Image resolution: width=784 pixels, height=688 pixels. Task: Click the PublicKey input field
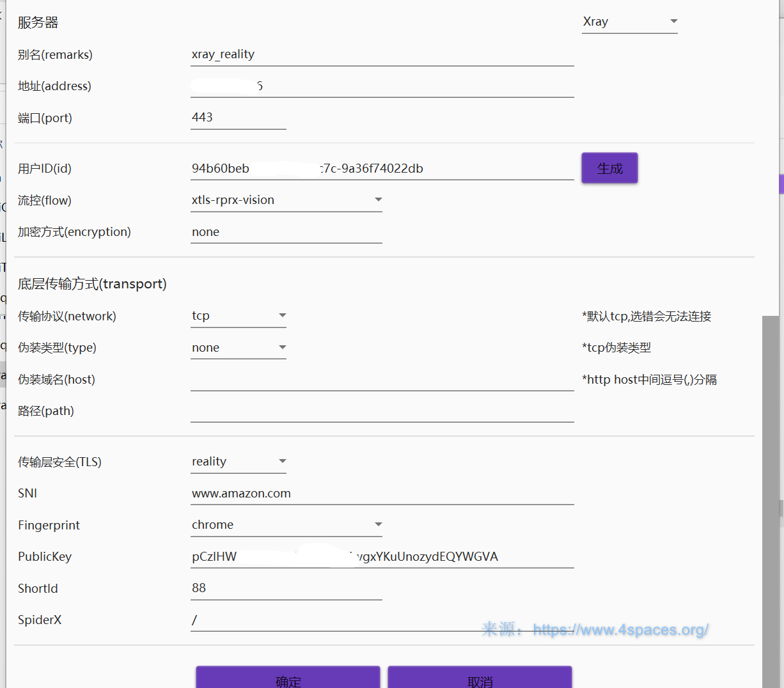coord(382,557)
